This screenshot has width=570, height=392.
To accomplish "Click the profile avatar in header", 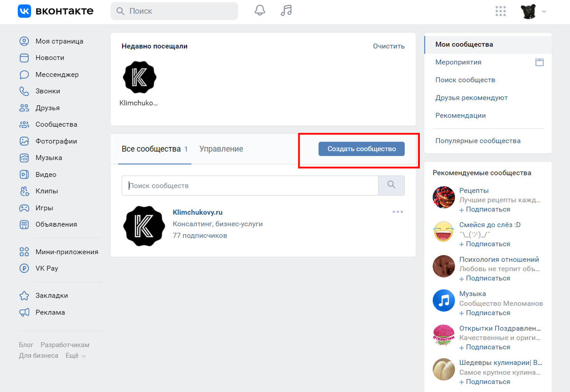I will [x=528, y=11].
